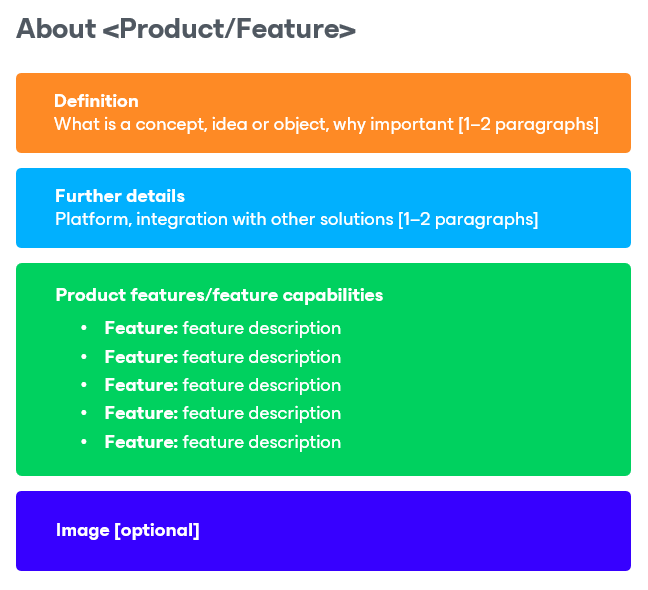Screen dimensions: 648x590
Task: Click the word 'Definition' in orange block
Action: click(96, 101)
